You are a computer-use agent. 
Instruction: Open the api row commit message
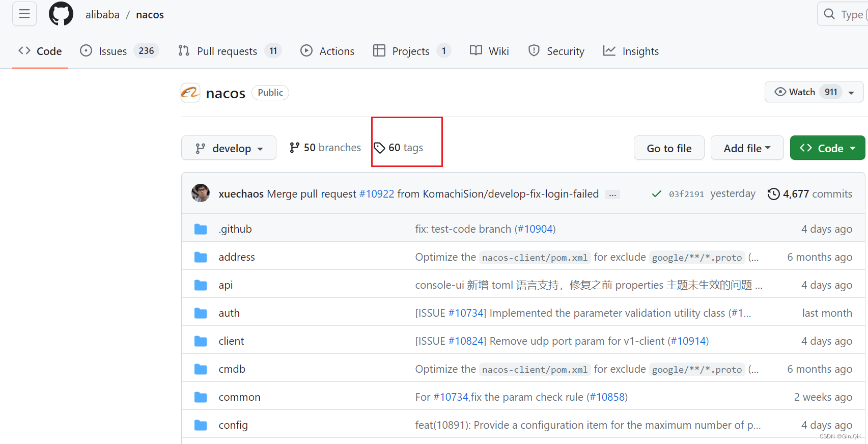point(589,285)
